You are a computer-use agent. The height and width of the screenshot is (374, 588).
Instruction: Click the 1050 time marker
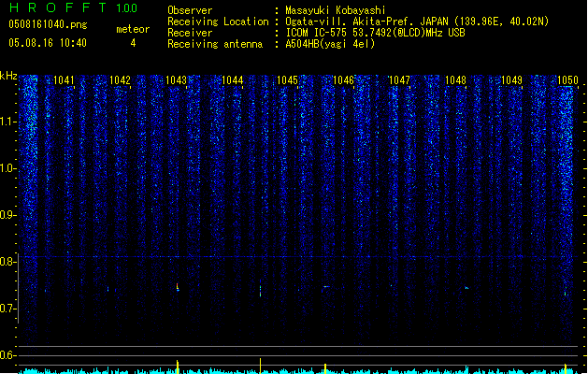568,80
